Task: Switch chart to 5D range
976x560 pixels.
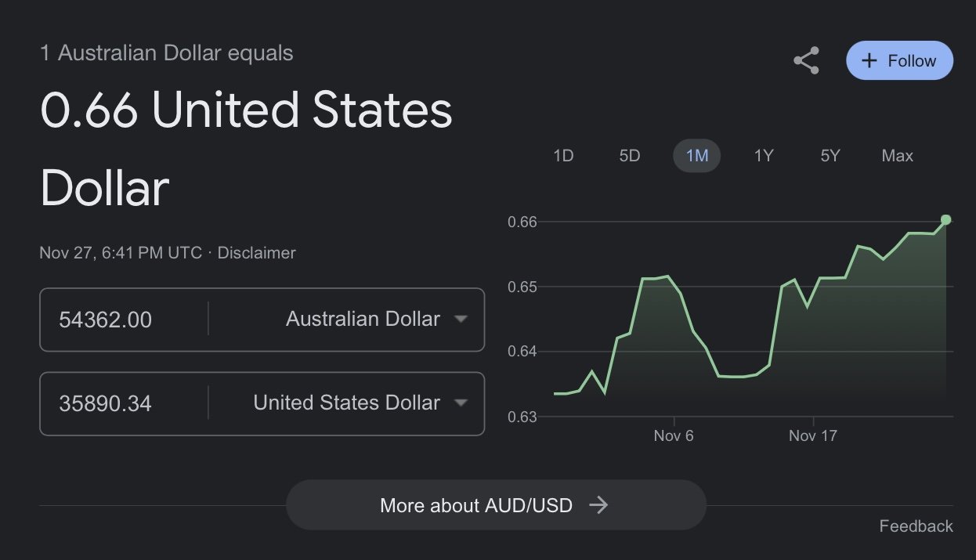Action: [630, 156]
